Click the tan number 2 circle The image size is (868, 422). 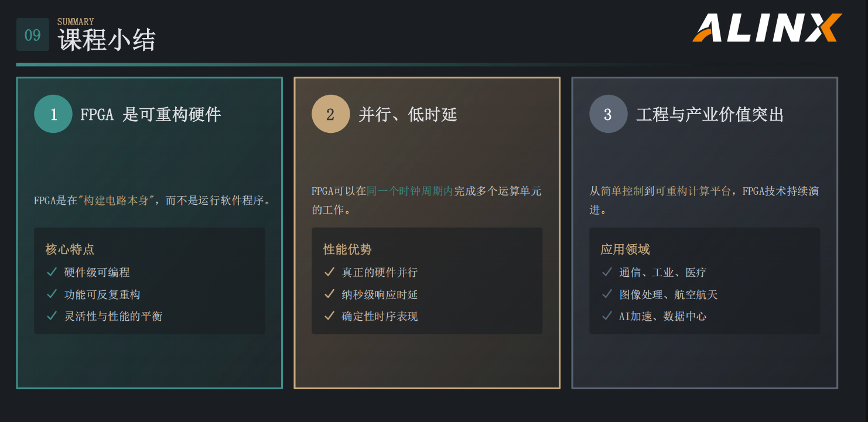[330, 114]
